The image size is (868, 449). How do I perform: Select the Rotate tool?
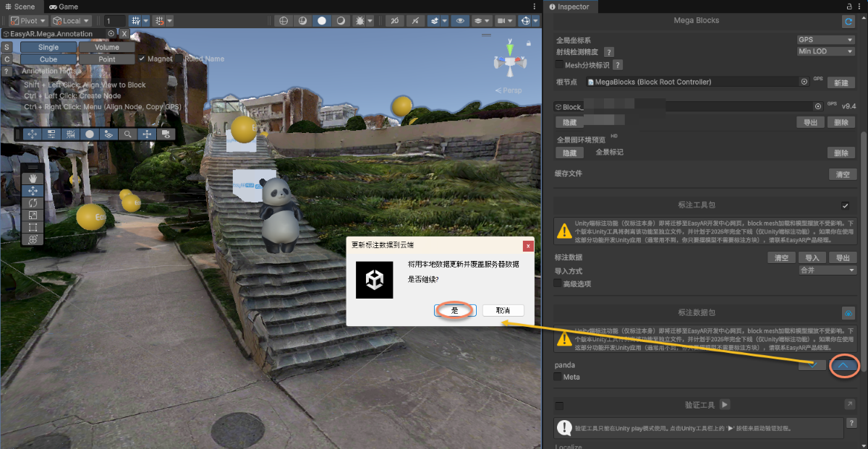coord(33,203)
